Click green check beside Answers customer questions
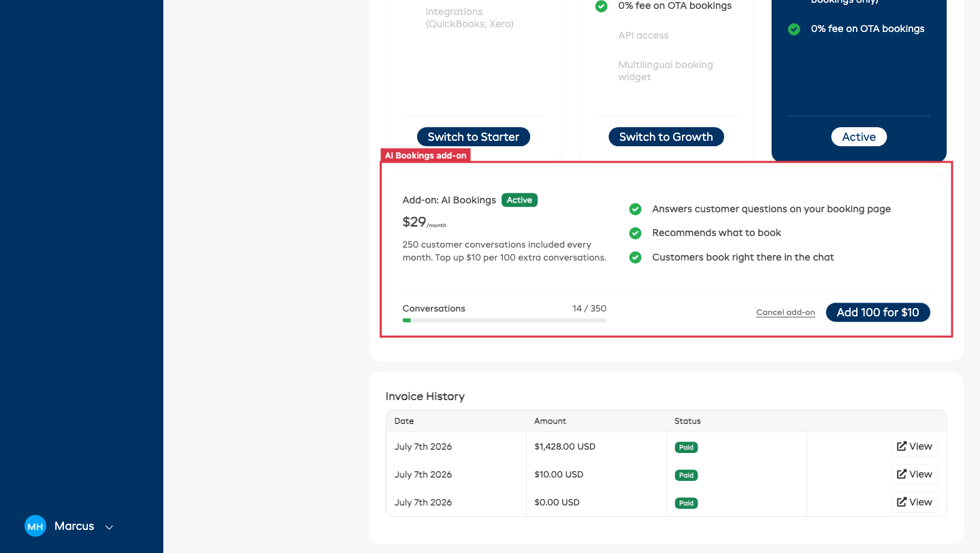980x553 pixels. [635, 209]
